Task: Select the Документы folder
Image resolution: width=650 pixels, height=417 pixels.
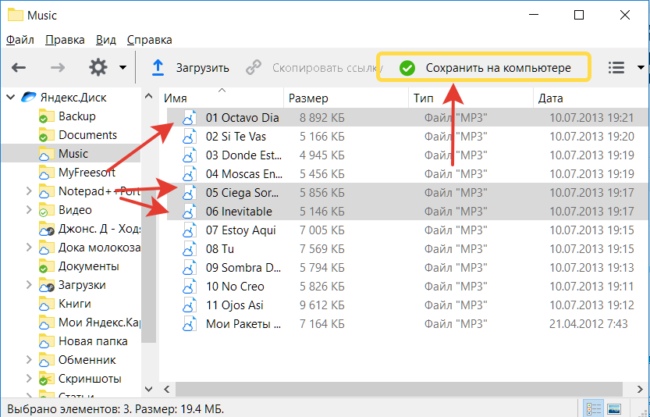Action: pos(89,266)
